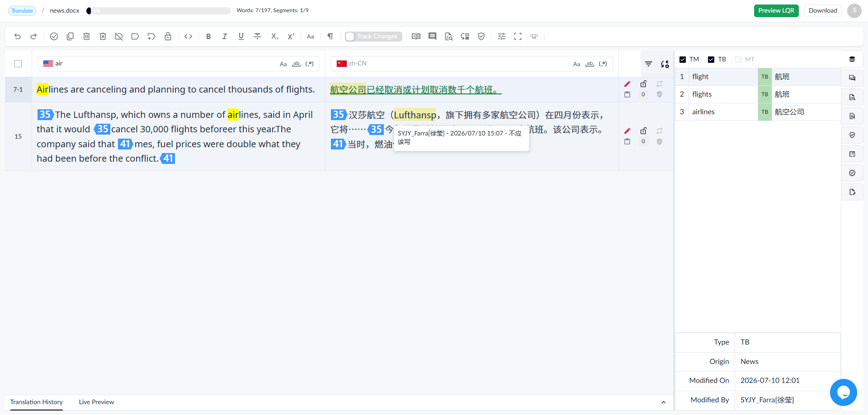The width and height of the screenshot is (868, 415).
Task: Confirm segment with the checkmark circle icon
Action: (x=54, y=37)
